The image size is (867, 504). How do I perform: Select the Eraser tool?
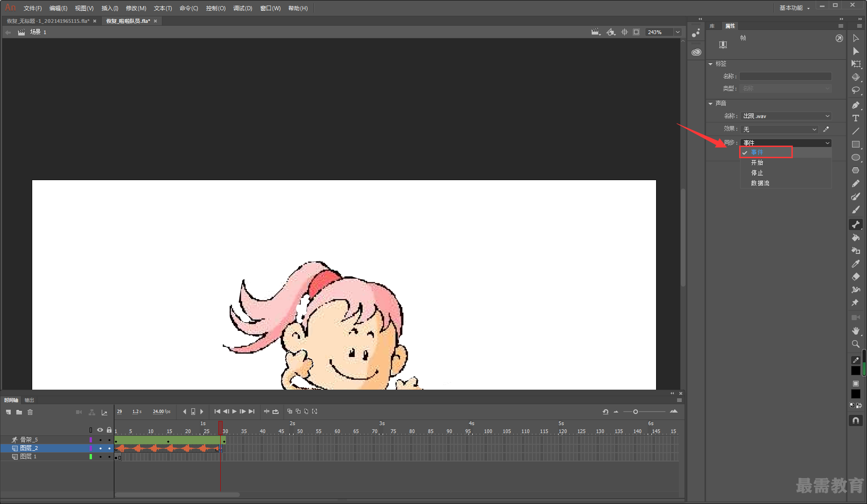point(855,277)
